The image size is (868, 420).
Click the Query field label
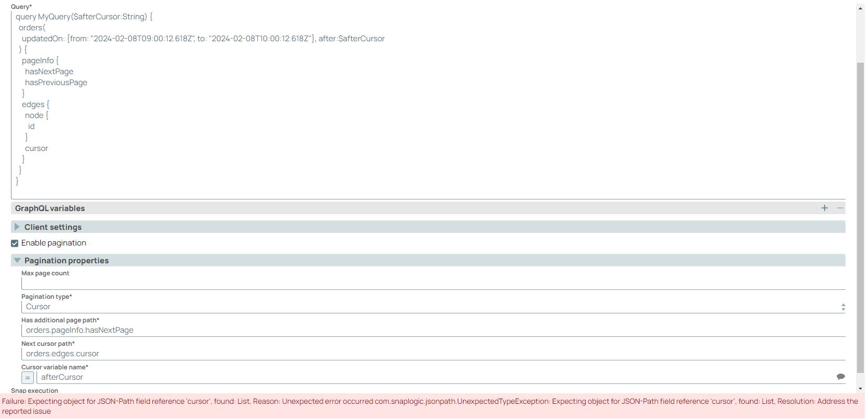pos(21,7)
